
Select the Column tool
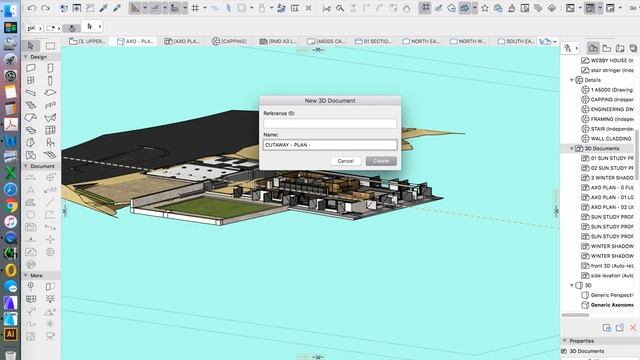pos(50,80)
